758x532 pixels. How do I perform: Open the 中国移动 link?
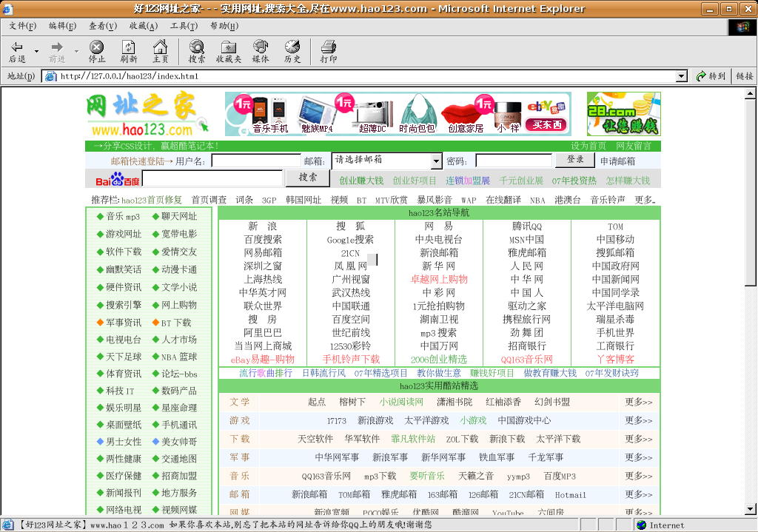click(x=615, y=240)
